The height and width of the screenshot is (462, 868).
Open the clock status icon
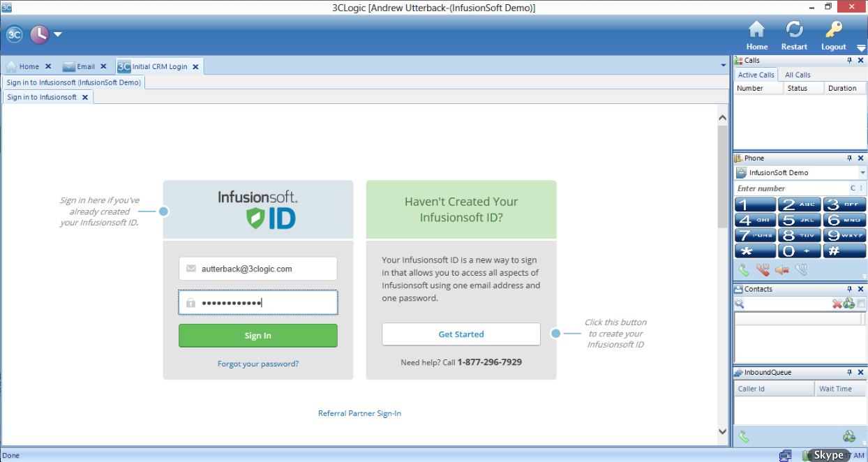tap(39, 34)
